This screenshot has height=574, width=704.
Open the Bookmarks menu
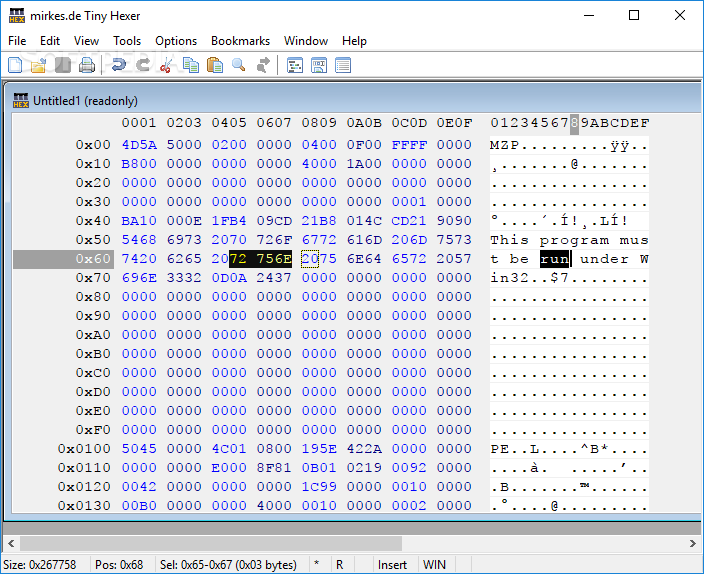(240, 41)
